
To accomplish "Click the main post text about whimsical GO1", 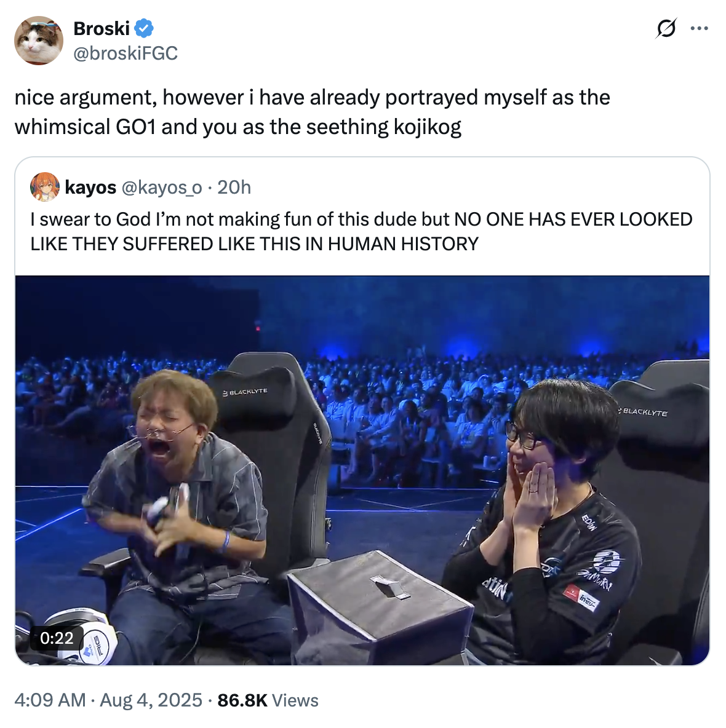I will coord(312,112).
